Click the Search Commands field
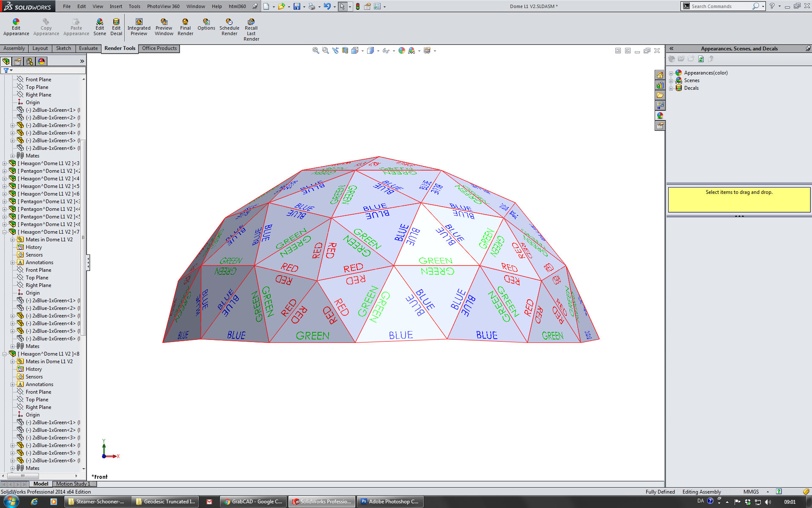Screen dimensions: 812x508 click(719, 6)
